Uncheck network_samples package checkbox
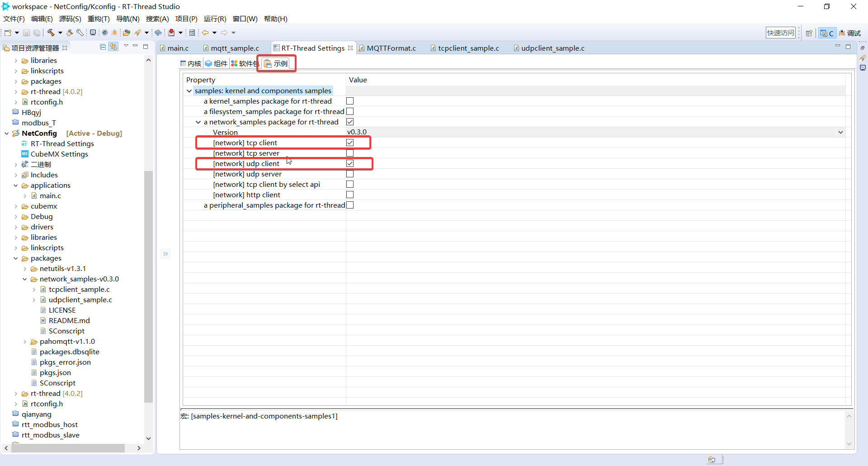This screenshot has height=466, width=868. (350, 122)
